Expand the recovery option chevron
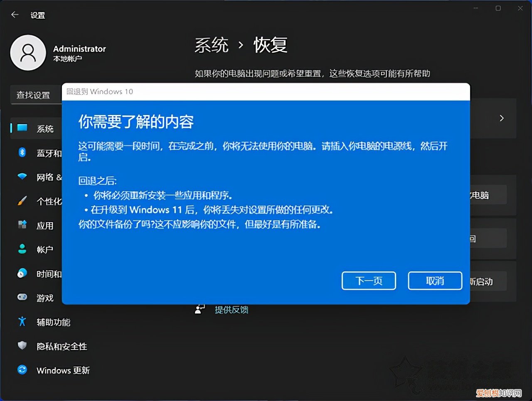532x401 pixels. point(502,118)
